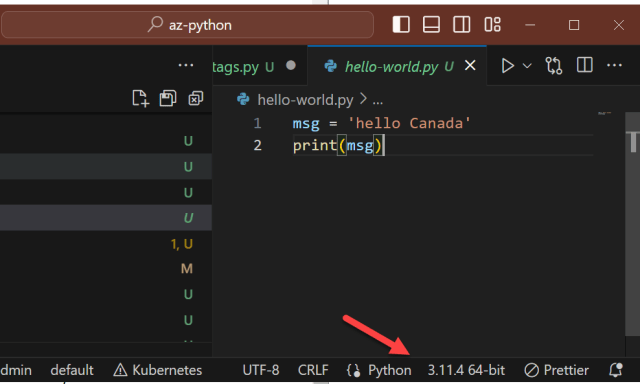Open editor more actions ellipsis

pyautogui.click(x=614, y=65)
